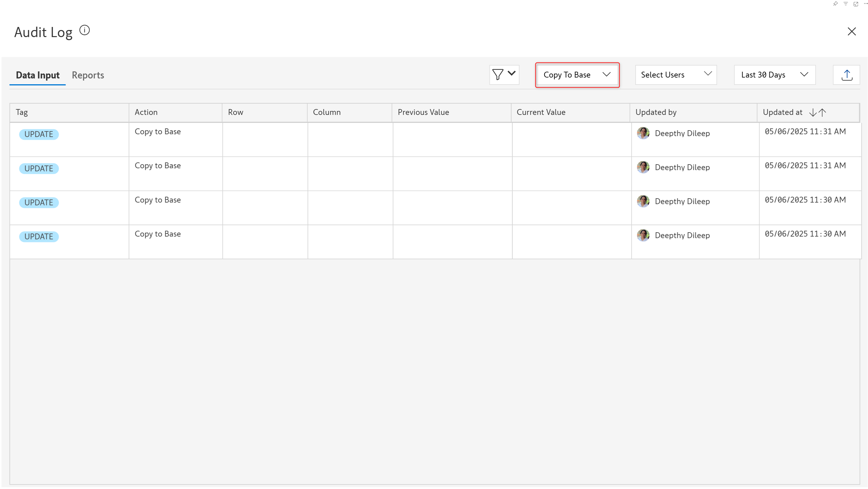The image size is (868, 489).
Task: Open the Last 30 Days dropdown
Action: [x=774, y=75]
